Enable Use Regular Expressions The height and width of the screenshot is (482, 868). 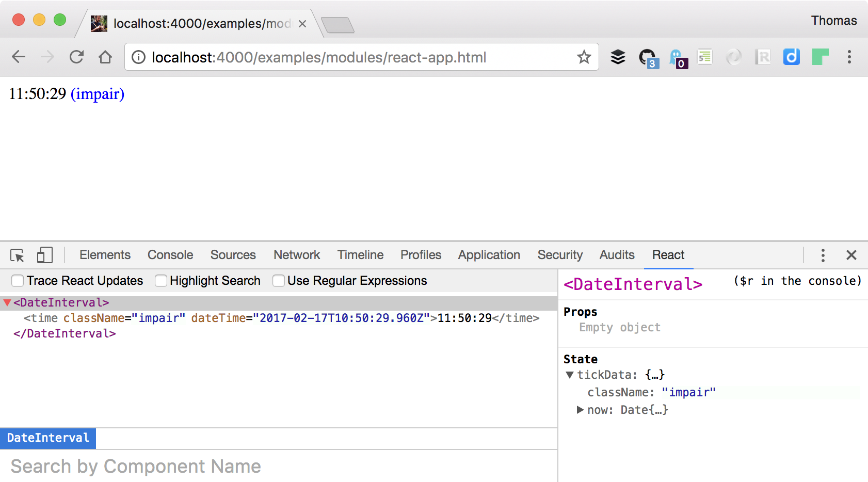(x=278, y=281)
